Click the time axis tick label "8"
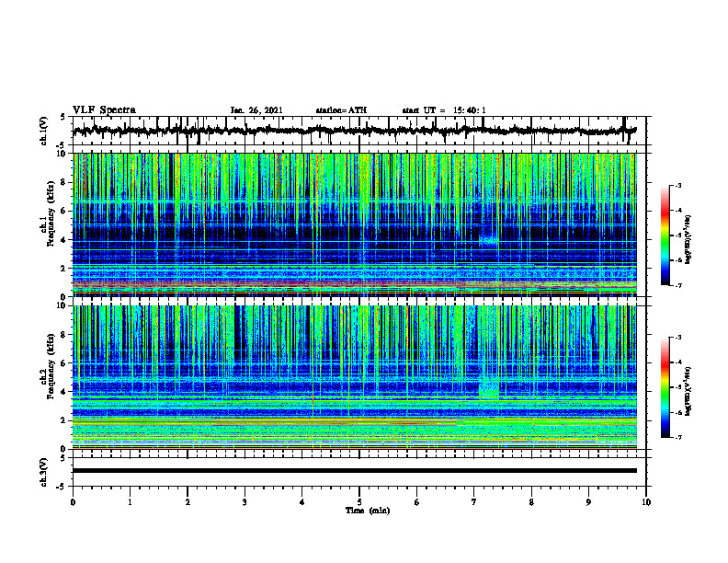The width and height of the screenshot is (728, 563). (x=531, y=502)
